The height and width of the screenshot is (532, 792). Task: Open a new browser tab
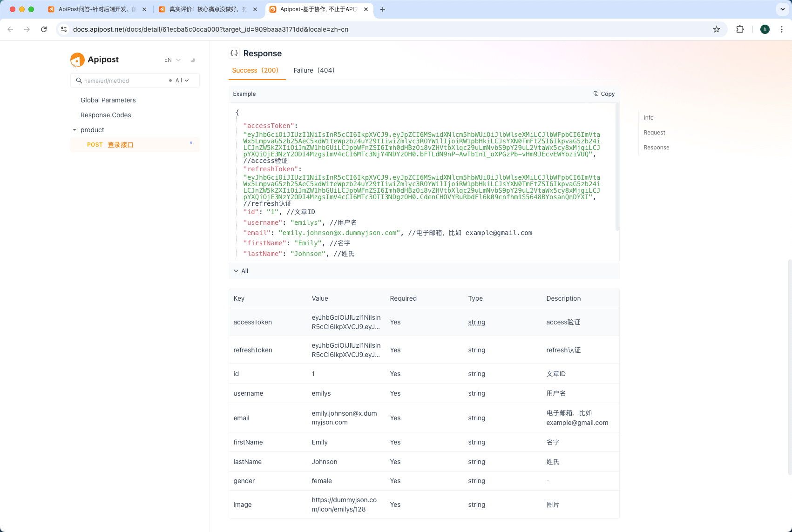(x=383, y=9)
